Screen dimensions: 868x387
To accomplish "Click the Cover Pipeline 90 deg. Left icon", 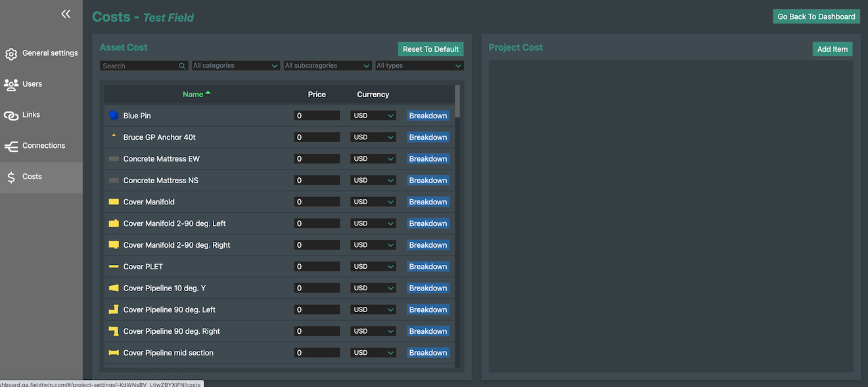I will tap(114, 309).
